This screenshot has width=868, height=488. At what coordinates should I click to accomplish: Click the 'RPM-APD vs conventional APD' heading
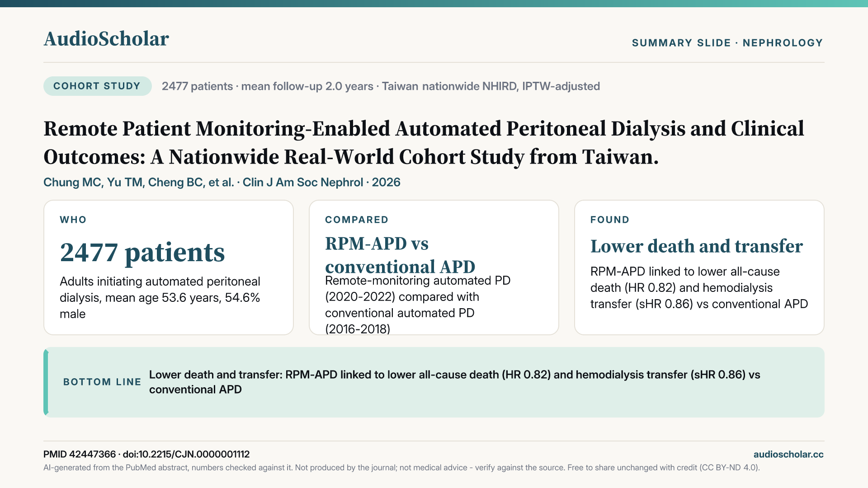coord(400,255)
